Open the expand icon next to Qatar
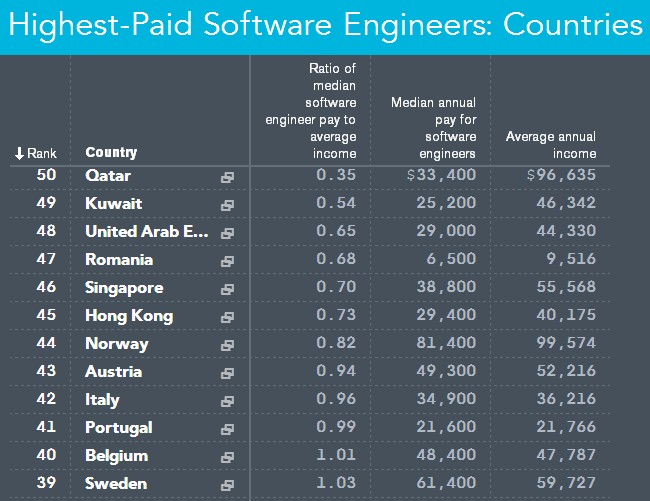The image size is (650, 501). pos(228,177)
